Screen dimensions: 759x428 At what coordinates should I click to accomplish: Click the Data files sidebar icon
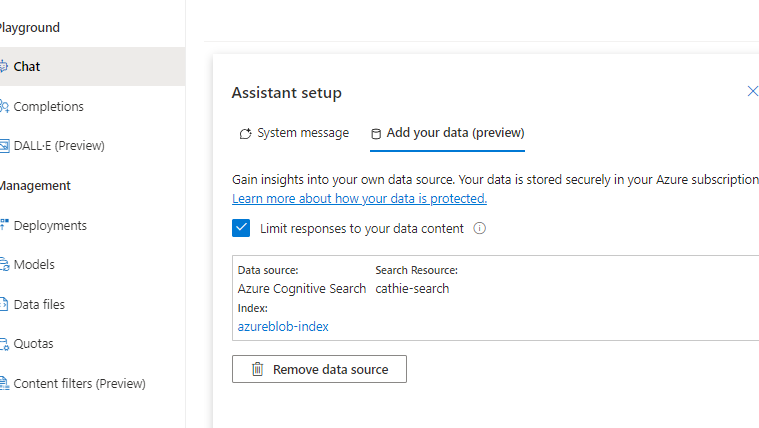point(4,305)
